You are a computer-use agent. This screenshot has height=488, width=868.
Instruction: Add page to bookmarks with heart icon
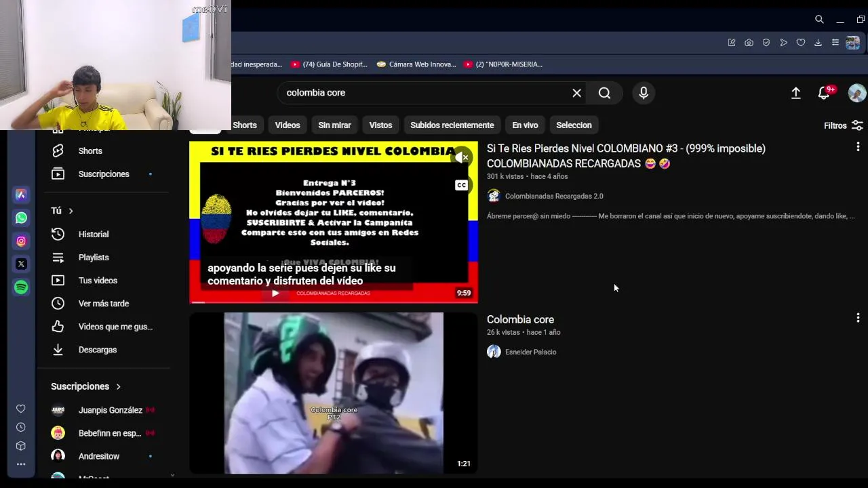tap(801, 43)
